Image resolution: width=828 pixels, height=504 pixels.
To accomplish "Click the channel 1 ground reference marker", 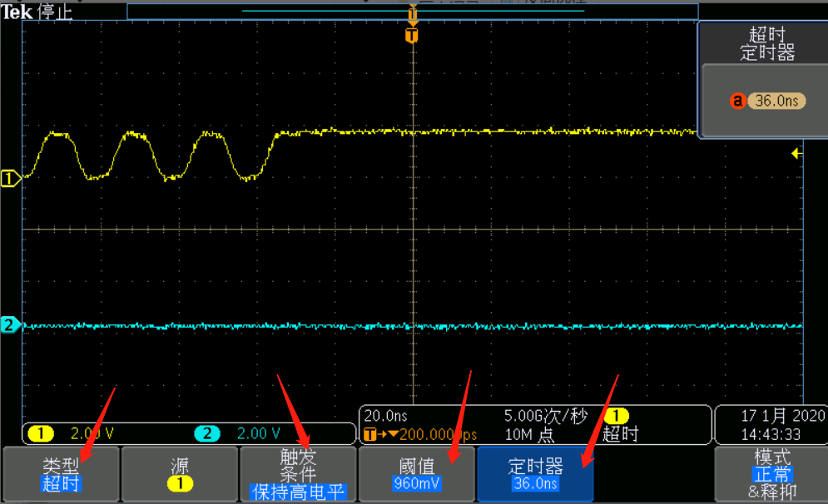I will click(x=10, y=178).
